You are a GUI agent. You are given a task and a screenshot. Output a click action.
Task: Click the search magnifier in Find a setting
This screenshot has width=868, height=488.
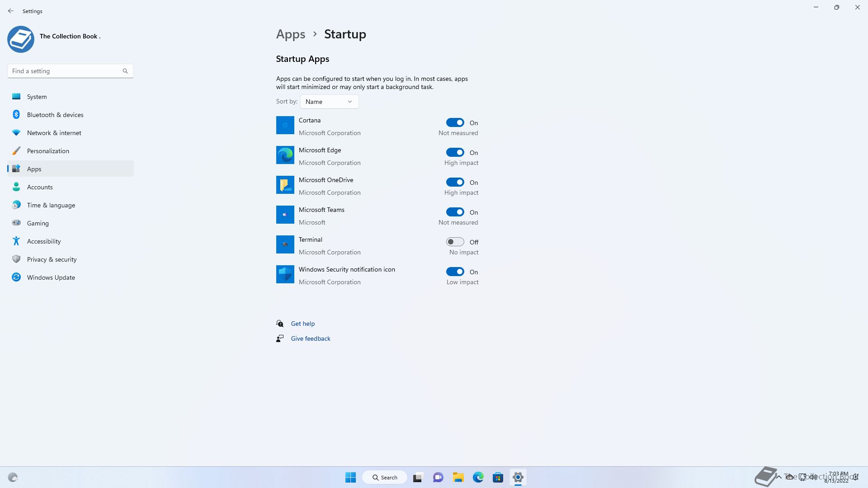125,71
